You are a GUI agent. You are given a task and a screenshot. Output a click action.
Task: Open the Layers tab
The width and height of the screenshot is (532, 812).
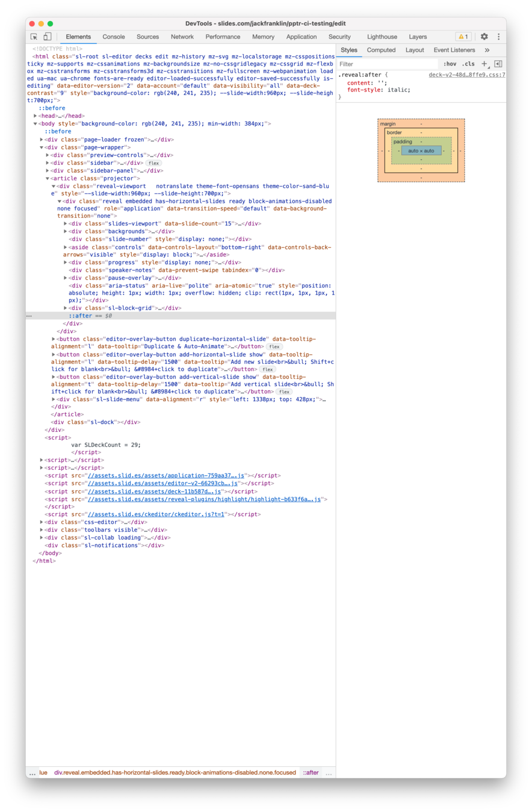(x=418, y=37)
